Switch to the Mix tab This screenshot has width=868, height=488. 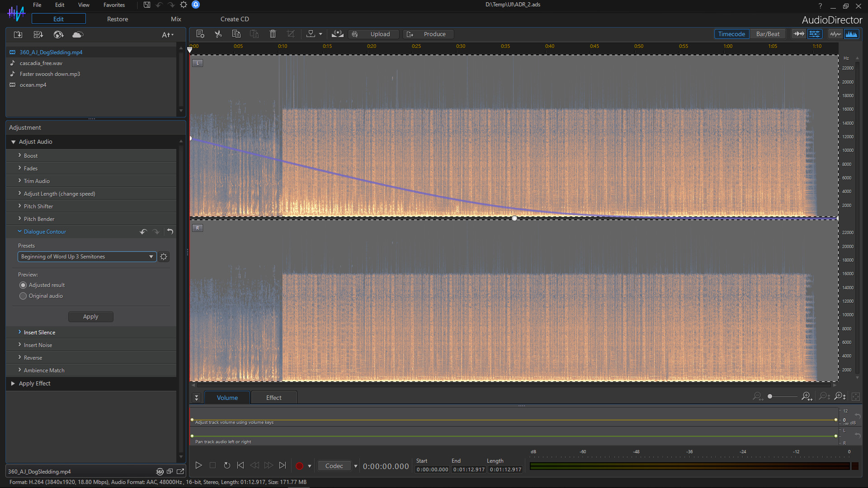pyautogui.click(x=175, y=19)
